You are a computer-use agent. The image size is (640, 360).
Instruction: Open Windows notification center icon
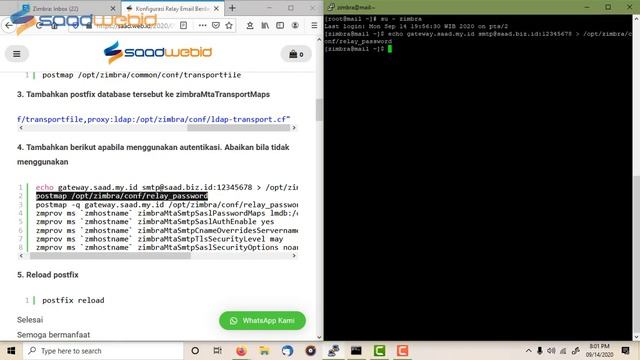click(x=625, y=351)
